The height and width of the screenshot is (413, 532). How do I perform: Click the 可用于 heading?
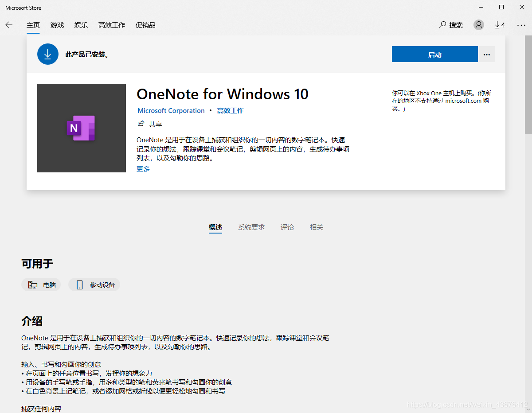pos(37,264)
